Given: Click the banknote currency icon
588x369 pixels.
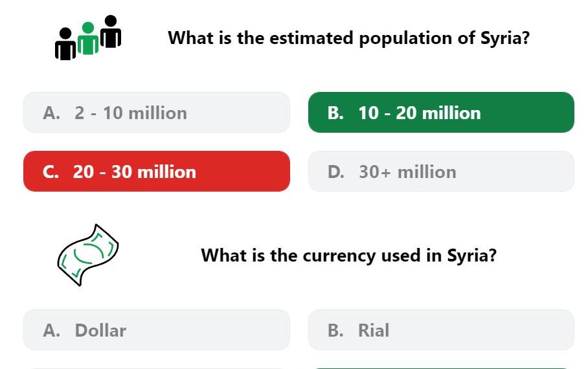Looking at the screenshot, I should point(88,255).
